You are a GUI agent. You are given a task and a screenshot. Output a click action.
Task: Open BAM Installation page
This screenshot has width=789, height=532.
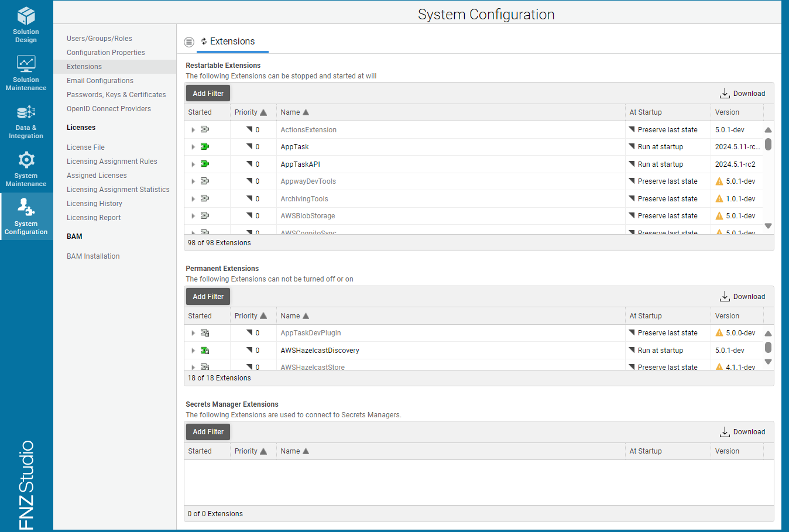pos(93,256)
